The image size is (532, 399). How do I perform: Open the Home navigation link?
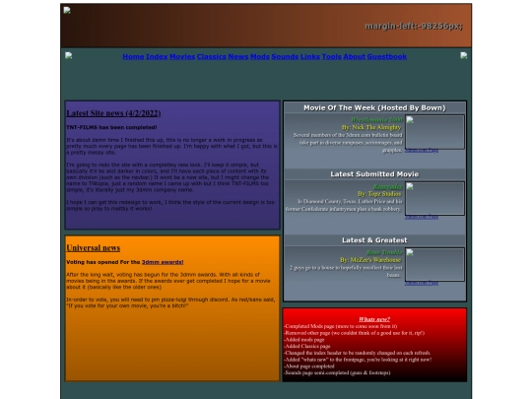[133, 57]
